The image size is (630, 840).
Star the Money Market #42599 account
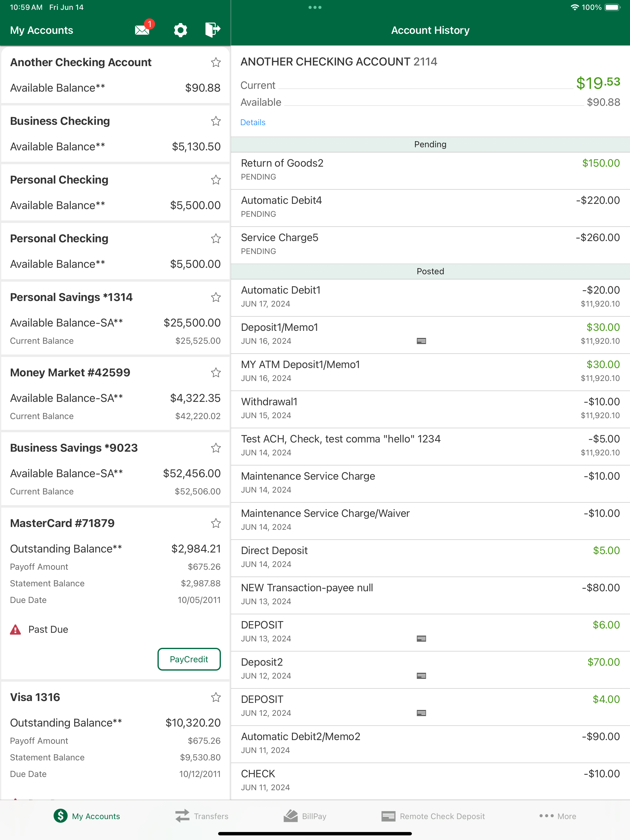click(x=216, y=373)
